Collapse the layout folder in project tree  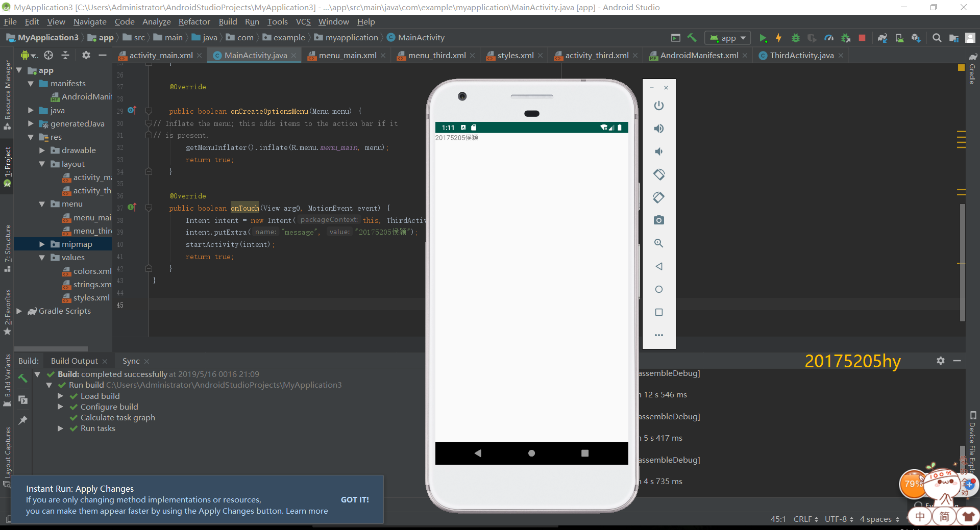[42, 164]
